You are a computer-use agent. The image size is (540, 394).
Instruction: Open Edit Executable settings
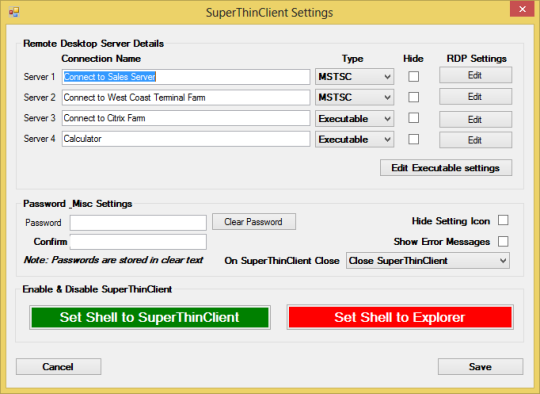pos(446,168)
